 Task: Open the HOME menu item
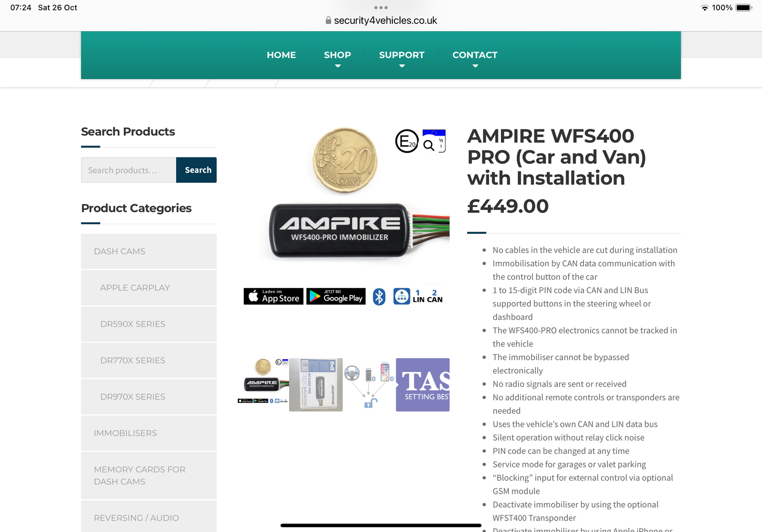(x=281, y=55)
